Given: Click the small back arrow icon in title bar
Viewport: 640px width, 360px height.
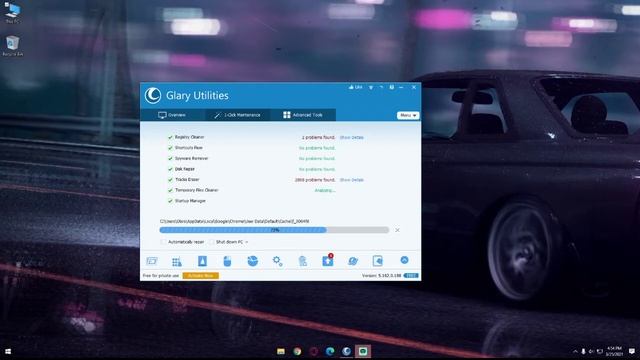Looking at the screenshot, I should coord(381,87).
